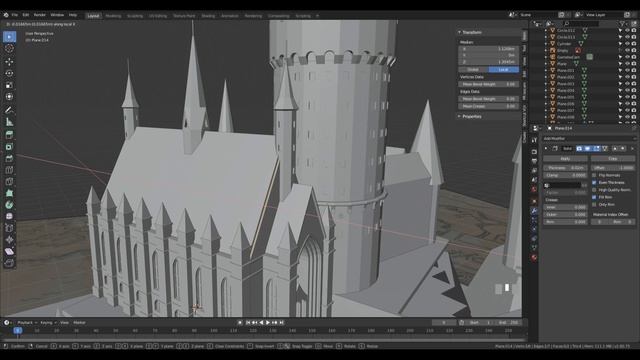Select the Inset Faces tool
Screen dimensions: 640x360
tap(9, 147)
